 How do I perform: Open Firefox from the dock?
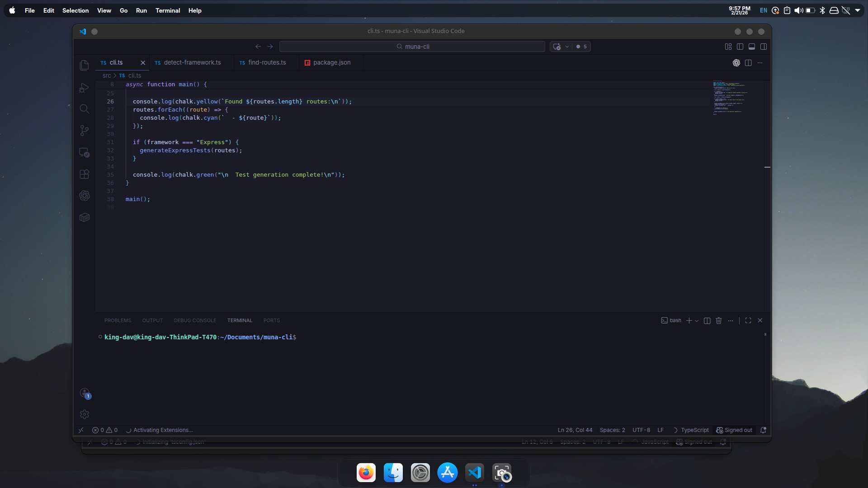pyautogui.click(x=366, y=473)
